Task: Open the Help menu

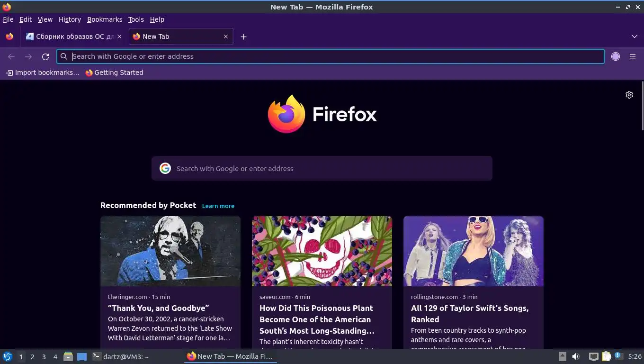Action: point(157,19)
